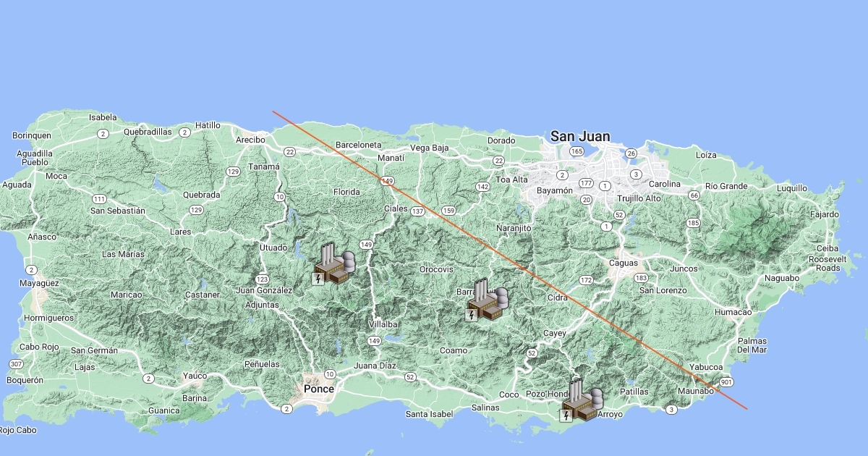This screenshot has width=868, height=456.
Task: Click the San Juan city label
Action: [579, 136]
